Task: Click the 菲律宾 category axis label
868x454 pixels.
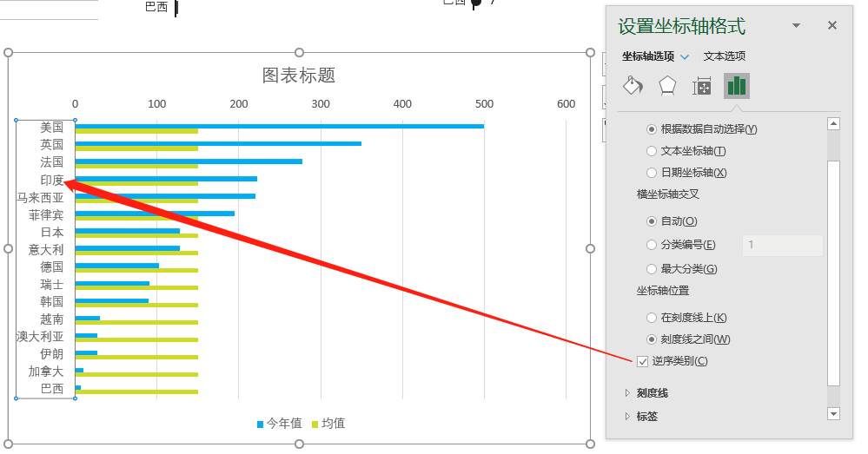Action: (46, 214)
